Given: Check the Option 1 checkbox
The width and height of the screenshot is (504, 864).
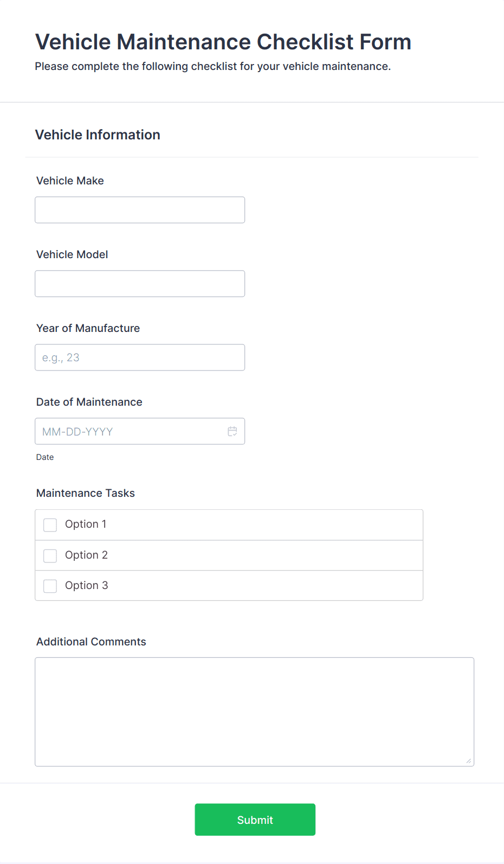Looking at the screenshot, I should [50, 524].
